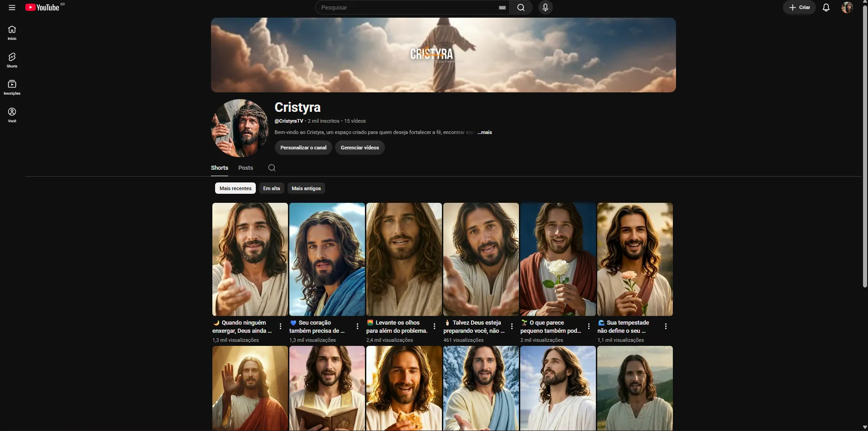The image size is (868, 431).
Task: Open options menu for 'Talvez Deus esteja' short
Action: [x=512, y=326]
